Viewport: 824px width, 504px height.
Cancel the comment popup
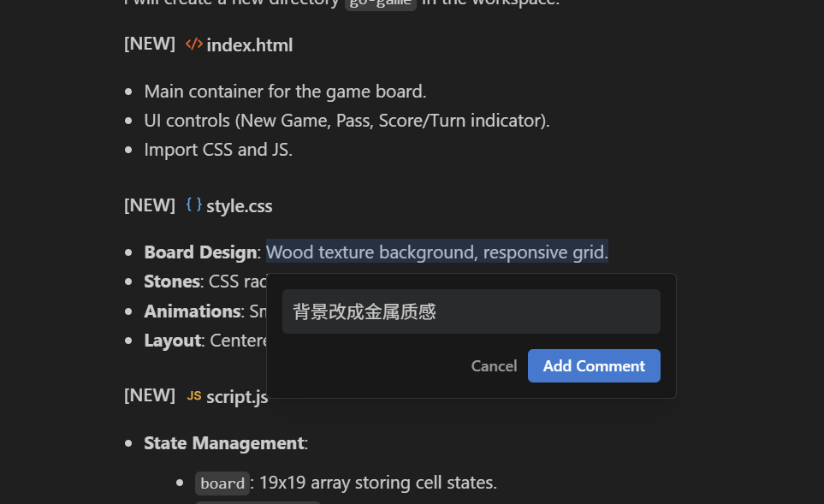(494, 365)
